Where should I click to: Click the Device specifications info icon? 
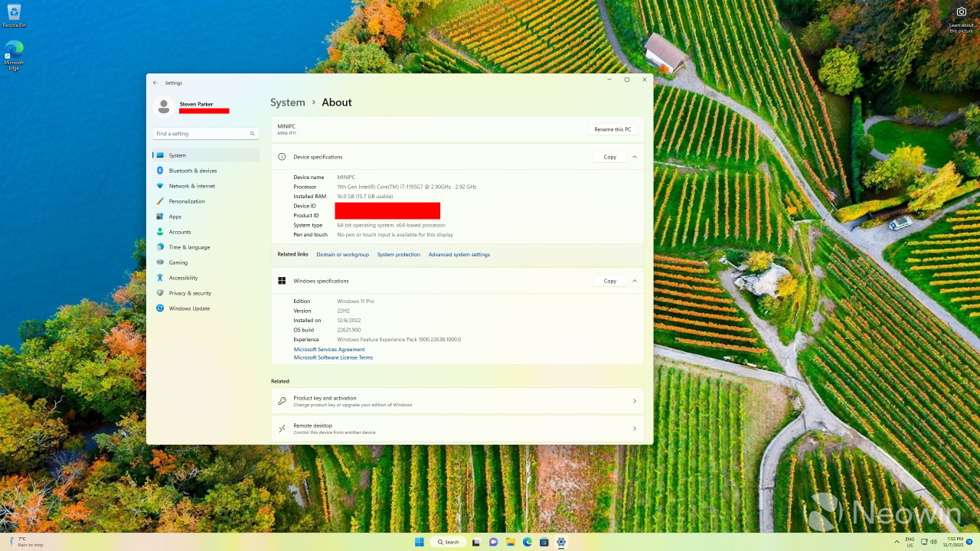(x=282, y=157)
